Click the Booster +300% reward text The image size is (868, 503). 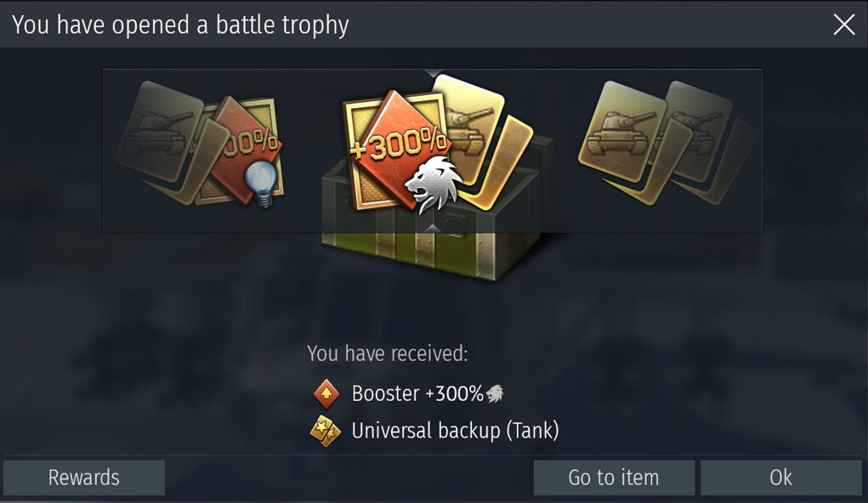(418, 394)
